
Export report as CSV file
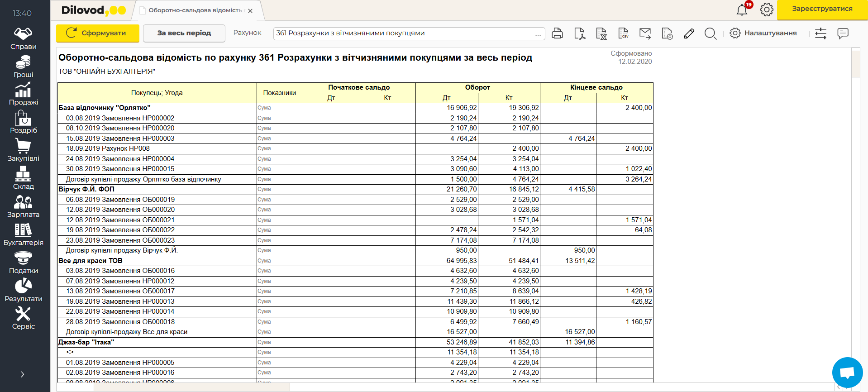[x=623, y=33]
